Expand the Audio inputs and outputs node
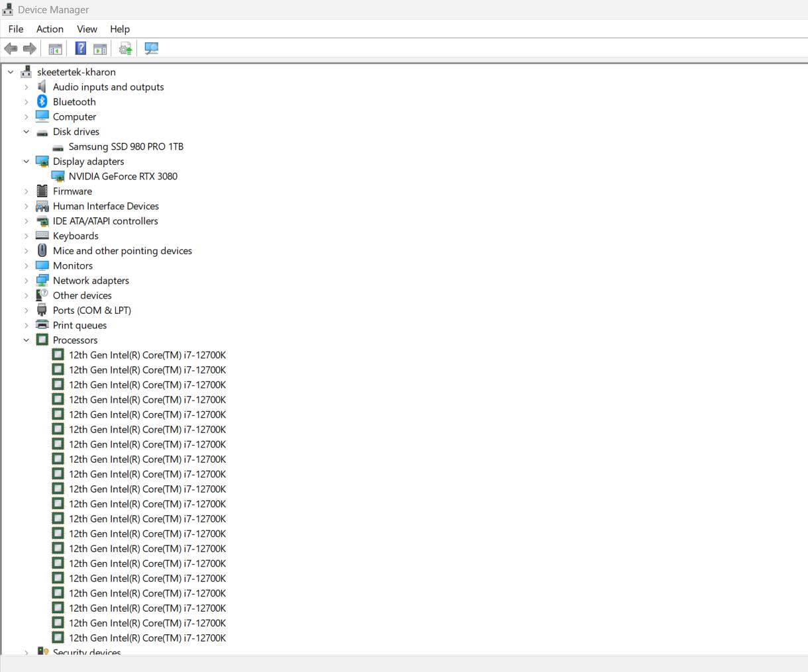Viewport: 808px width, 672px height. (x=26, y=87)
